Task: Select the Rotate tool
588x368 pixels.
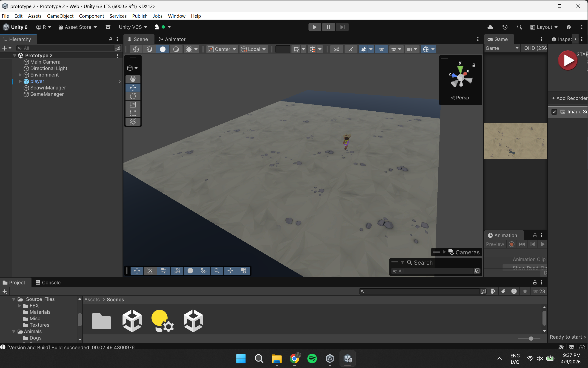Action: click(x=133, y=96)
